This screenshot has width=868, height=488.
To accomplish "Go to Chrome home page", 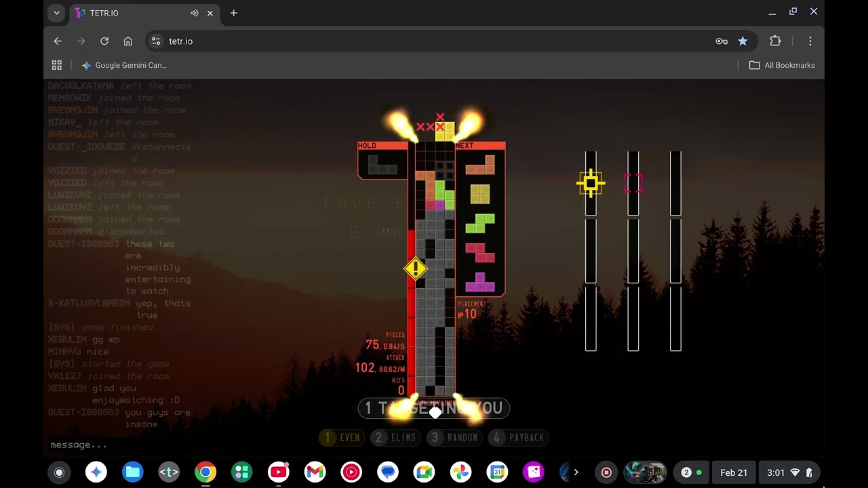I will pyautogui.click(x=127, y=41).
